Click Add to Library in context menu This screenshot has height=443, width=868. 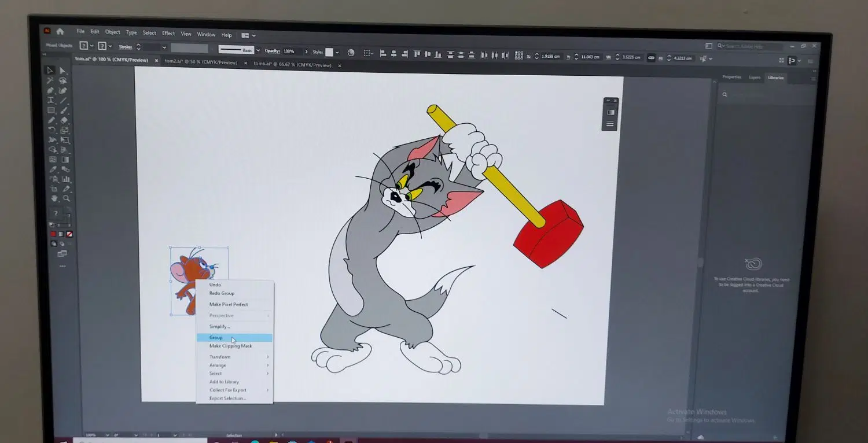(234, 382)
